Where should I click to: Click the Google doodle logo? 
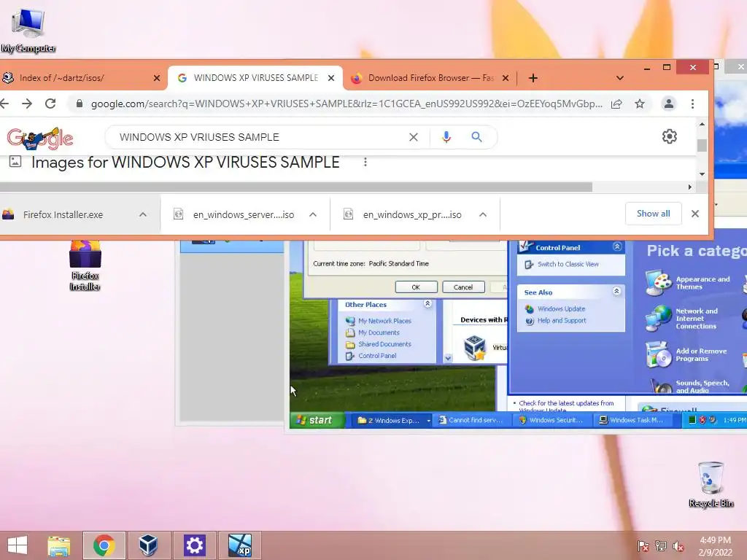tap(40, 138)
